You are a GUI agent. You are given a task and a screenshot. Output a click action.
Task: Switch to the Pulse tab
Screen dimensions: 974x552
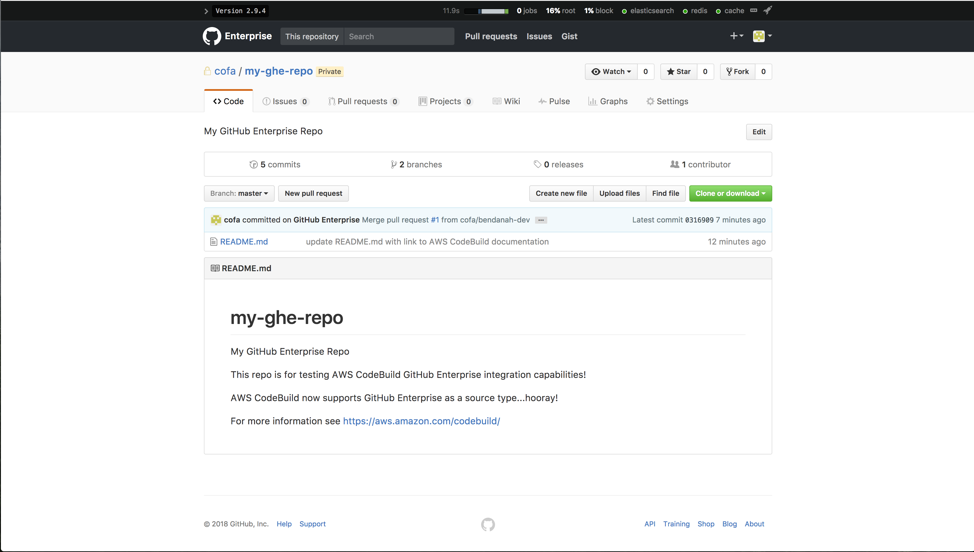coord(553,101)
